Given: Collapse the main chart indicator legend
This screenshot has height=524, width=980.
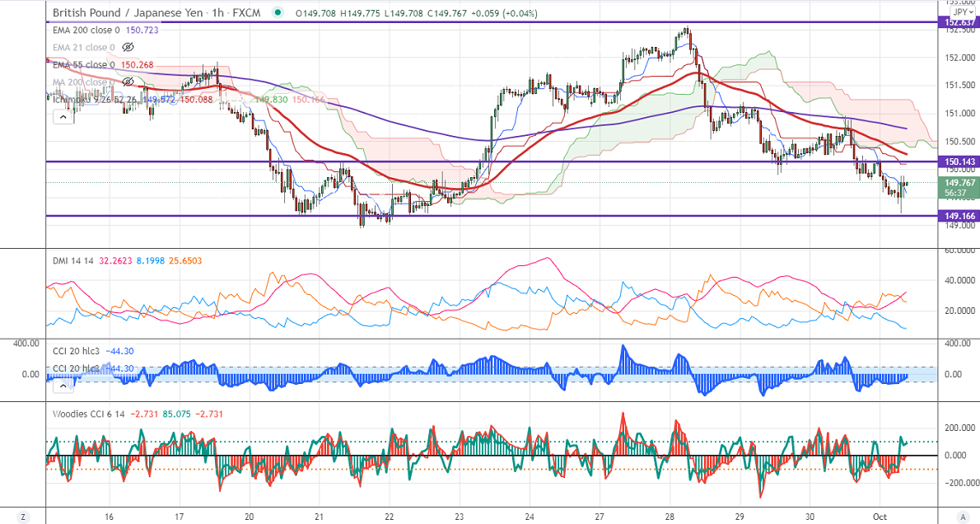Looking at the screenshot, I should (63, 116).
